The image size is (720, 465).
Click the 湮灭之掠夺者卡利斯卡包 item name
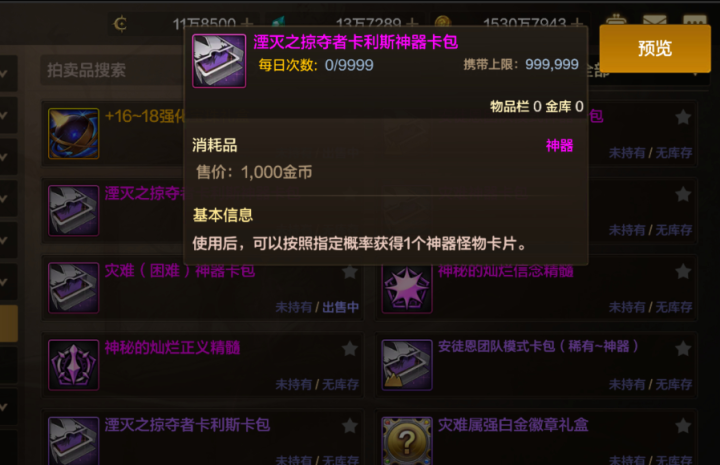click(x=187, y=425)
